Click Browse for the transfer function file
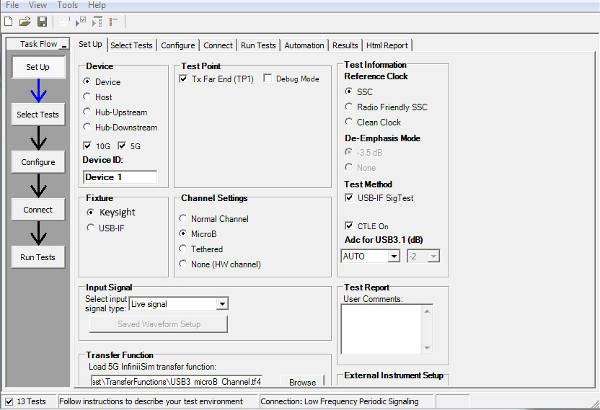Image resolution: width=600 pixels, height=410 pixels. [x=302, y=382]
